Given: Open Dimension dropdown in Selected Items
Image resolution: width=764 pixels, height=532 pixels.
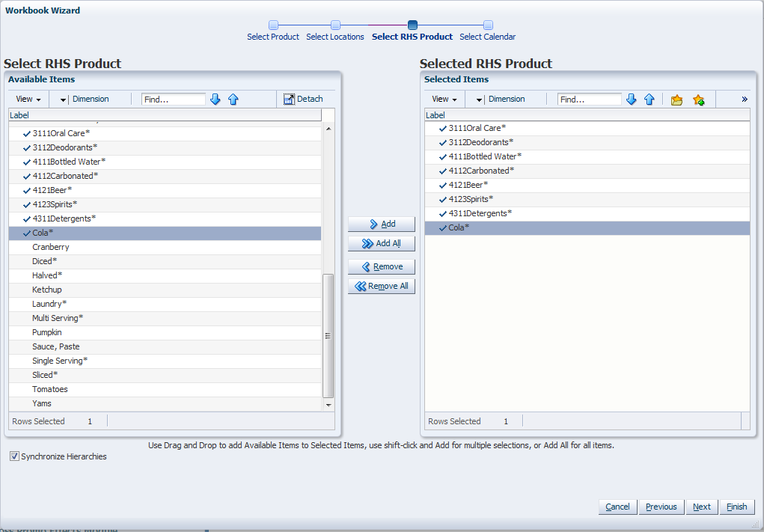Looking at the screenshot, I should tap(501, 99).
